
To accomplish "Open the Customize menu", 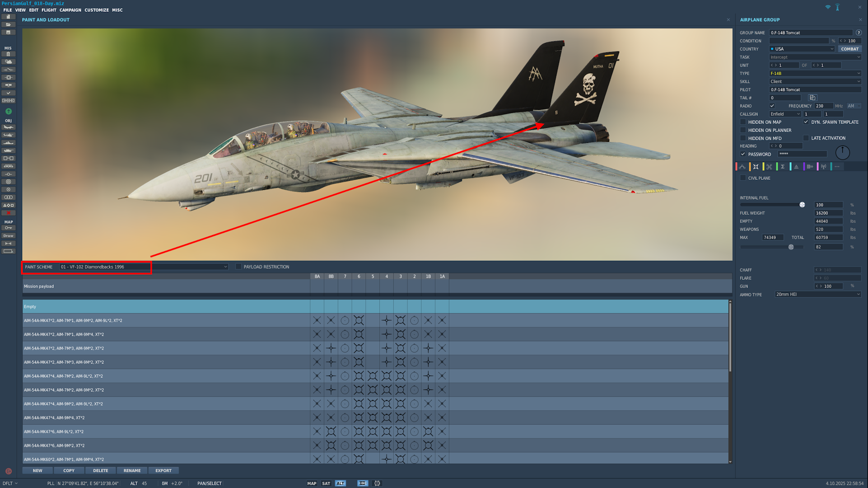I will point(96,10).
